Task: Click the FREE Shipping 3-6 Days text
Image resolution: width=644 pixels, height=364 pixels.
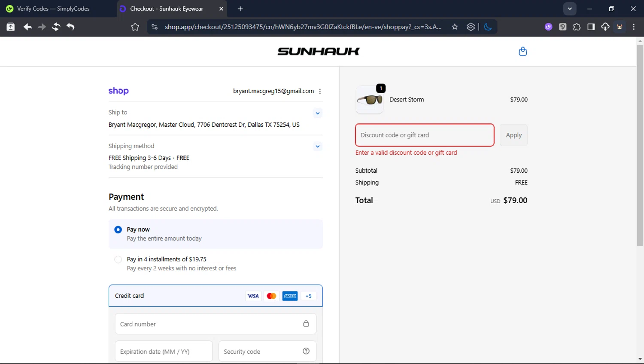Action: [140, 158]
